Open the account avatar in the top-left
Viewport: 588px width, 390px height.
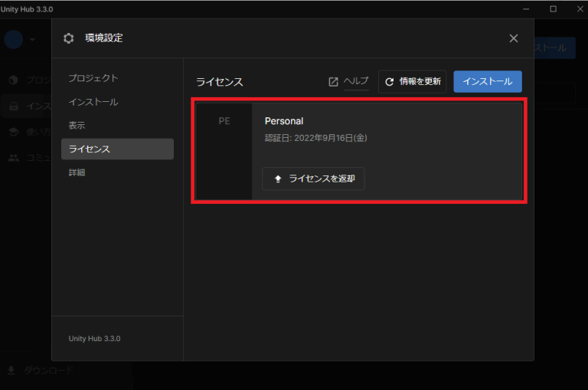click(14, 39)
